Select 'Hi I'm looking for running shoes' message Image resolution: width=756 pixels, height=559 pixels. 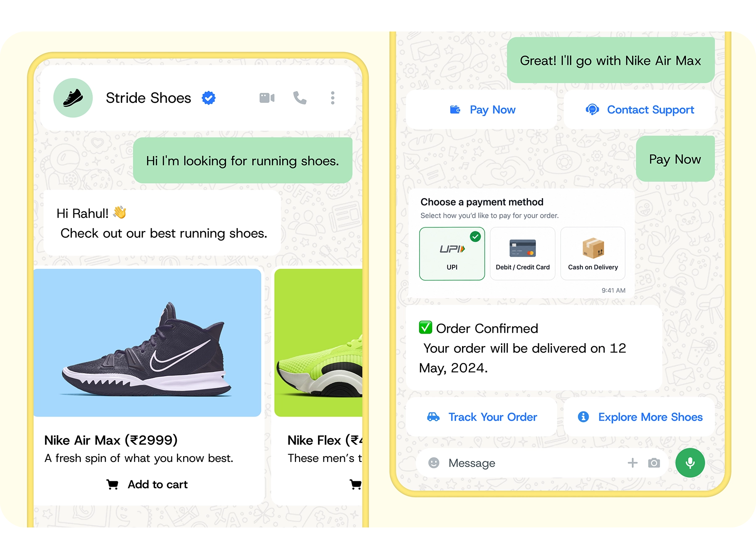tap(243, 160)
